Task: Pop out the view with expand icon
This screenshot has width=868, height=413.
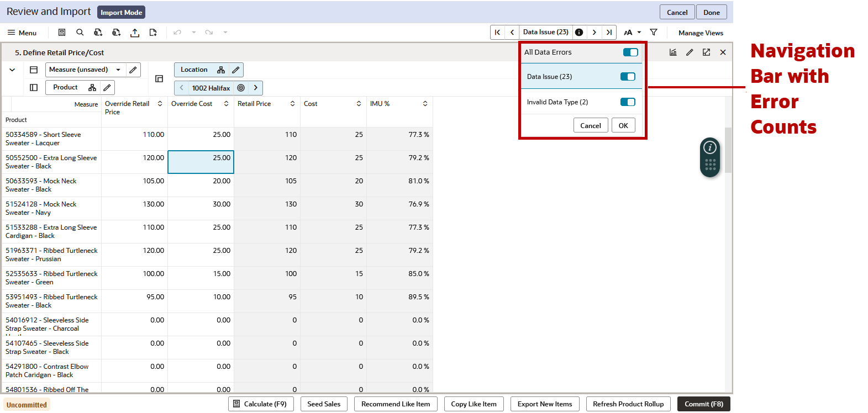Action: 706,52
